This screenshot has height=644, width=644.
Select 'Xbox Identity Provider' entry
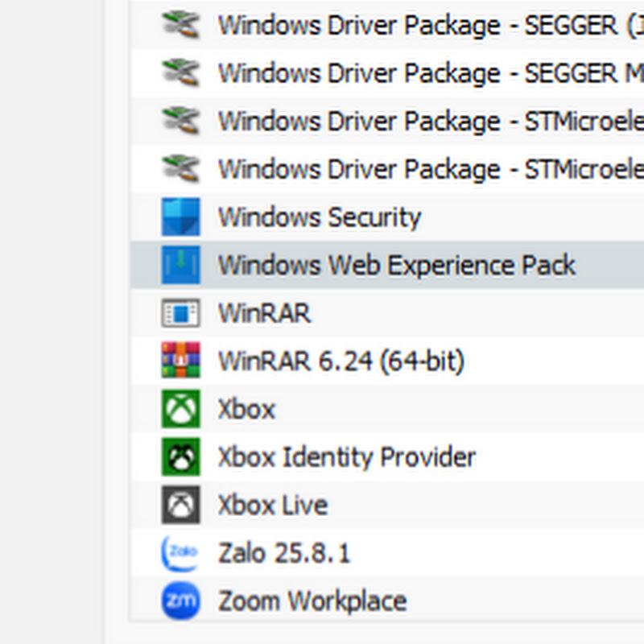tap(347, 457)
